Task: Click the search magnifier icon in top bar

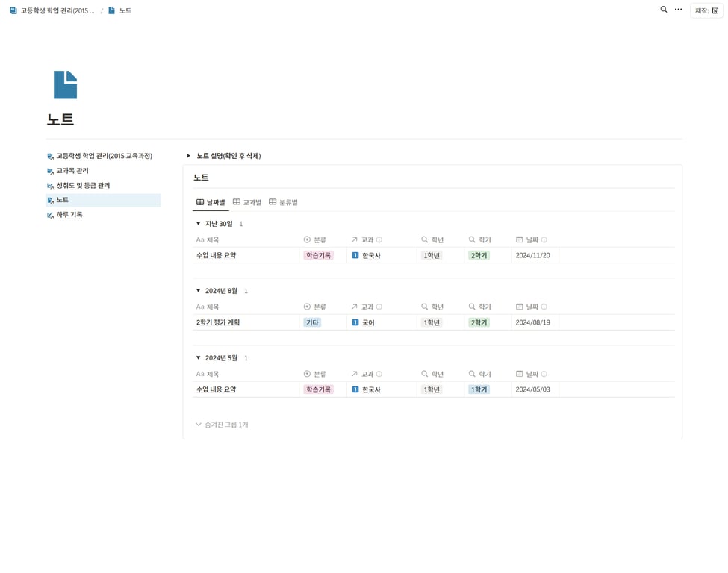Action: [664, 9]
